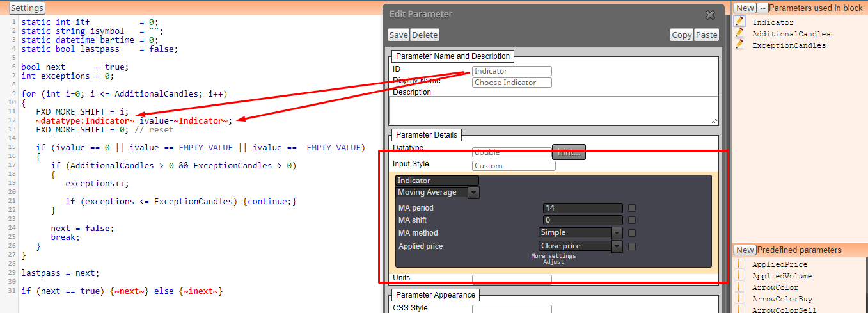868x313 pixels.
Task: Select AppliedVolume predefined parameter
Action: (x=782, y=276)
